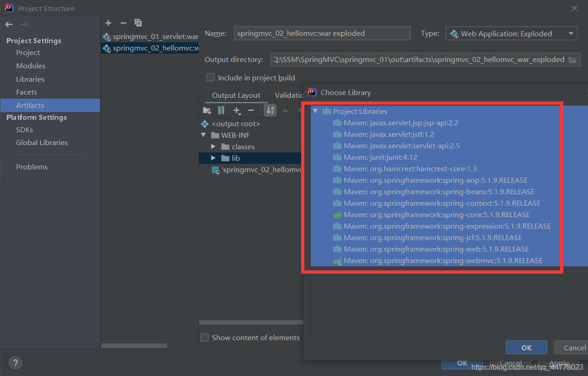Toggle sort elements by names and types
The width and height of the screenshot is (588, 376).
(270, 110)
